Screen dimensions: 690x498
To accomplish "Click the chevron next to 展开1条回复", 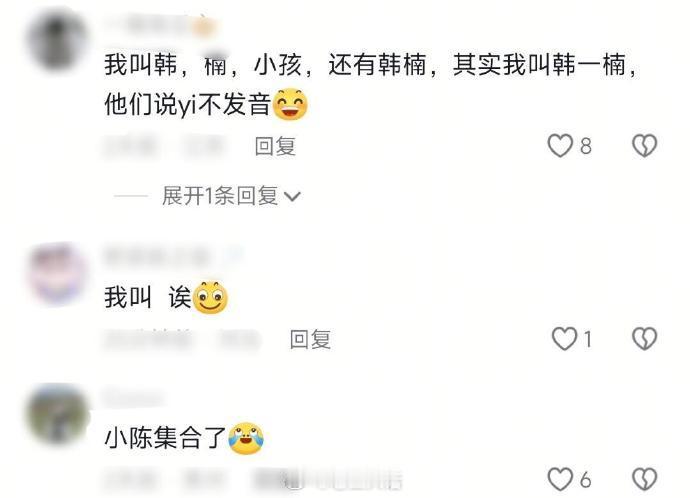I will click(x=292, y=197).
